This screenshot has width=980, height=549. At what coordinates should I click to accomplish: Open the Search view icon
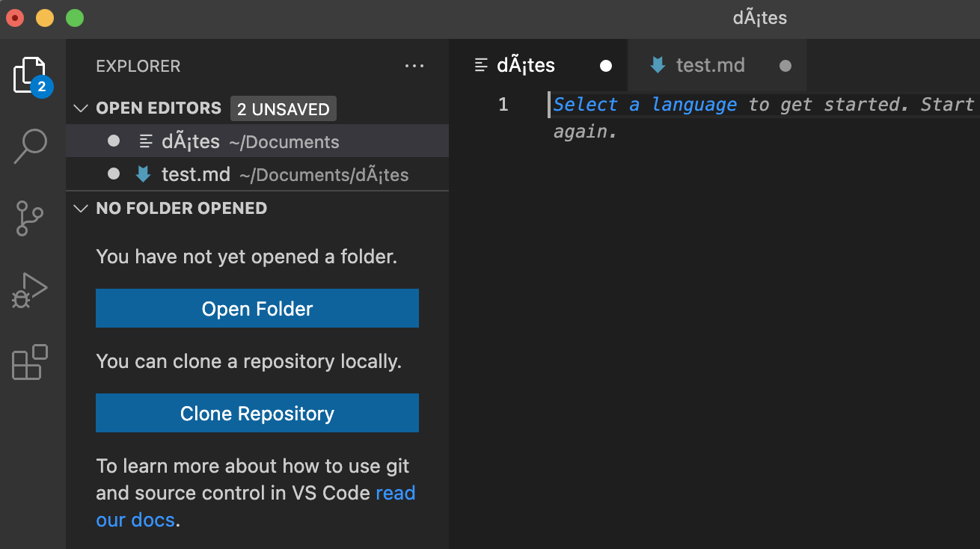click(29, 147)
